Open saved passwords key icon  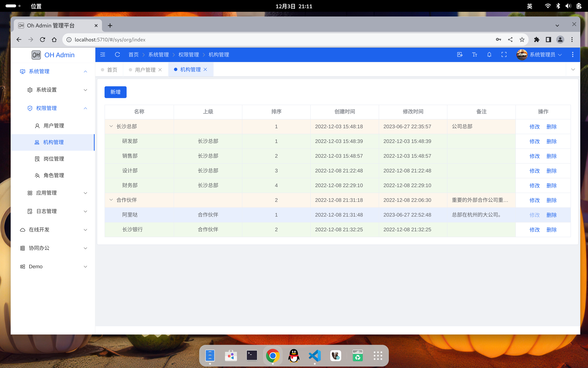499,39
